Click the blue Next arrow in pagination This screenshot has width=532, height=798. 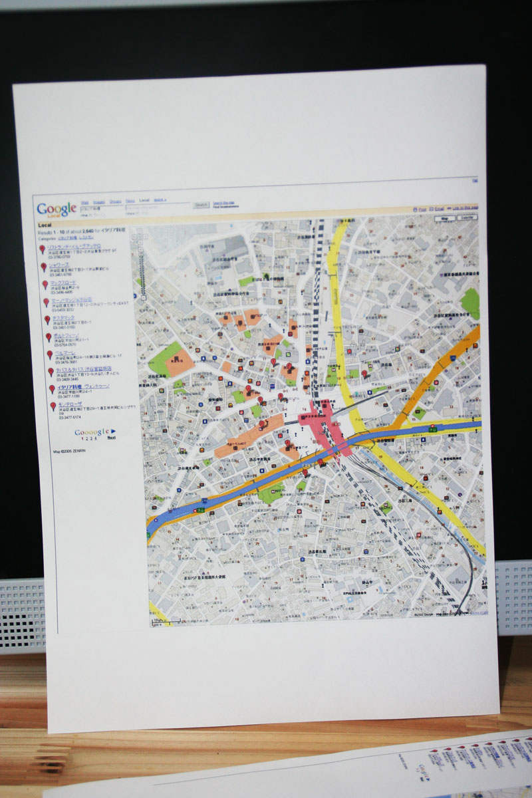pyautogui.click(x=113, y=432)
